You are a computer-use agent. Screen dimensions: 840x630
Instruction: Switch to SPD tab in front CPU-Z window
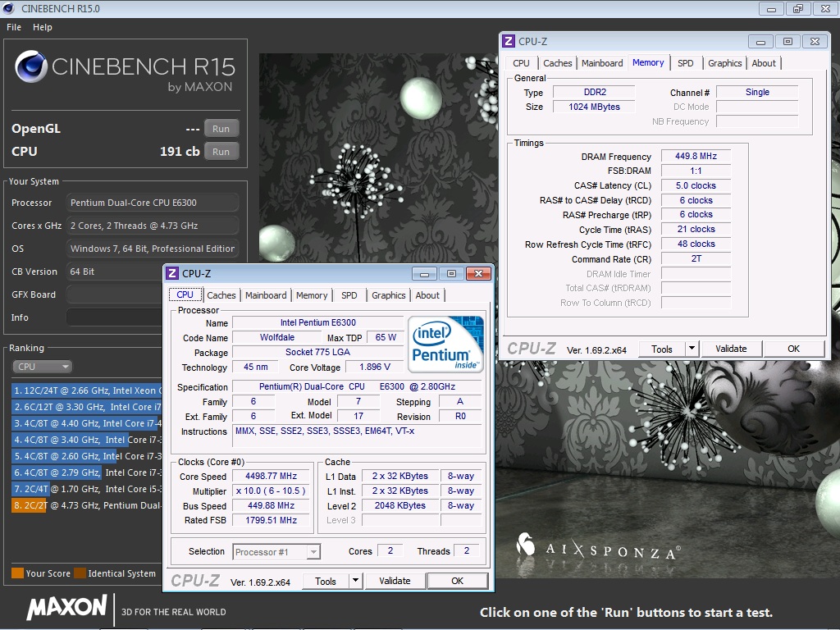pos(349,295)
